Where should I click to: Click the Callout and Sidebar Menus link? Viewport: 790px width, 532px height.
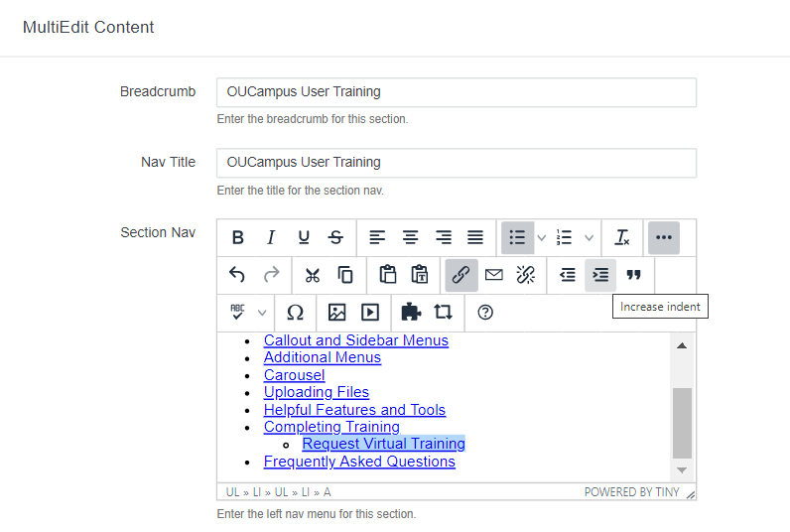point(355,340)
